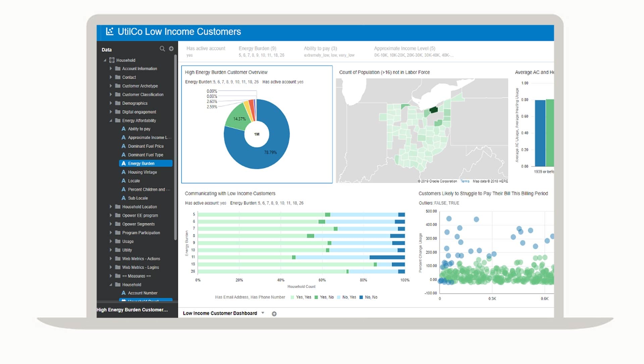Click the No, No legend color swatch
The width and height of the screenshot is (644, 364).
tap(361, 297)
